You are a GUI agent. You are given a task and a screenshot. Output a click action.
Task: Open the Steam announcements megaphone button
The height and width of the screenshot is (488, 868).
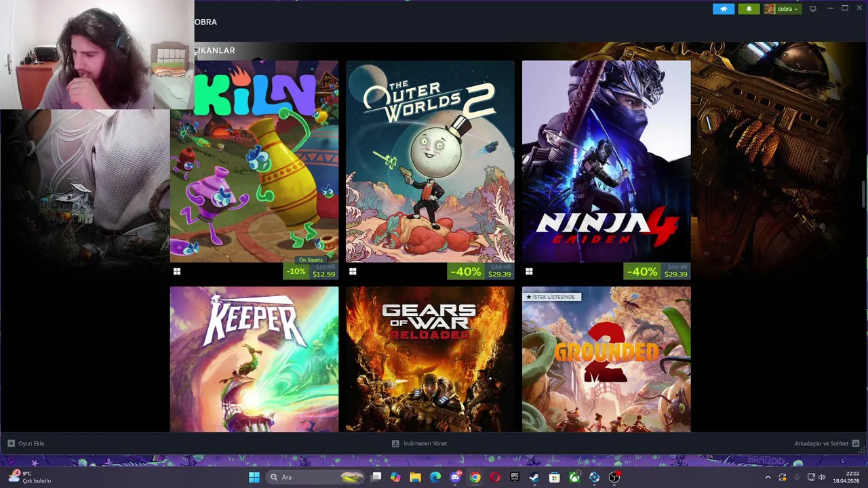724,9
